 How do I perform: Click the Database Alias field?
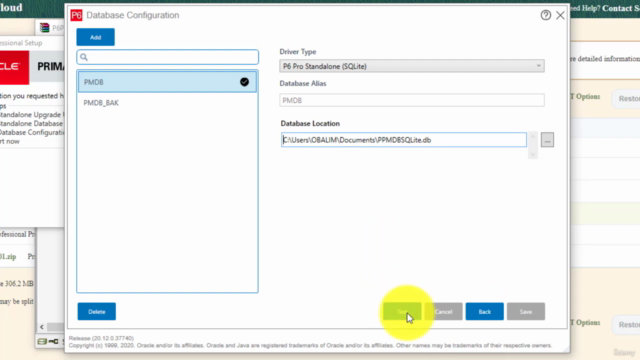click(412, 100)
